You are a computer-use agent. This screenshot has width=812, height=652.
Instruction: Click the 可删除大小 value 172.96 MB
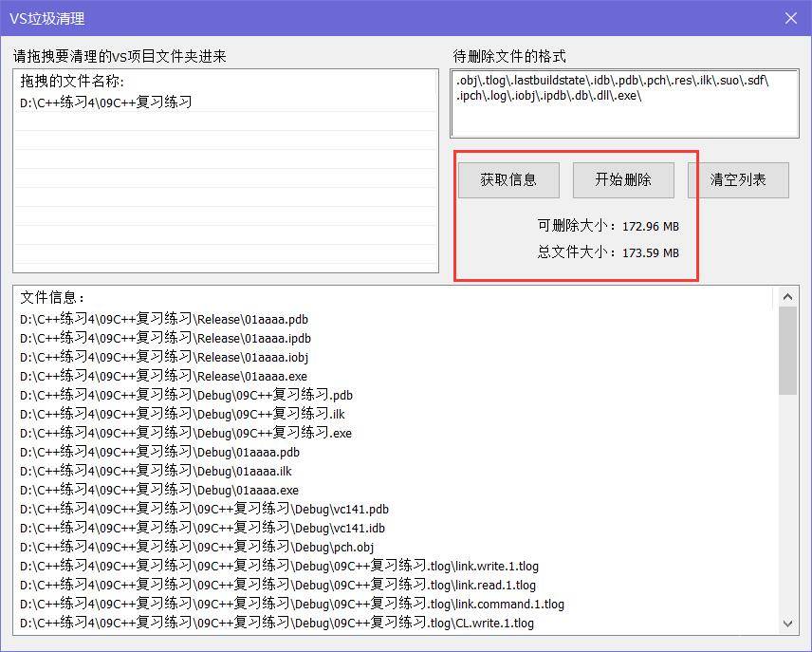(651, 227)
